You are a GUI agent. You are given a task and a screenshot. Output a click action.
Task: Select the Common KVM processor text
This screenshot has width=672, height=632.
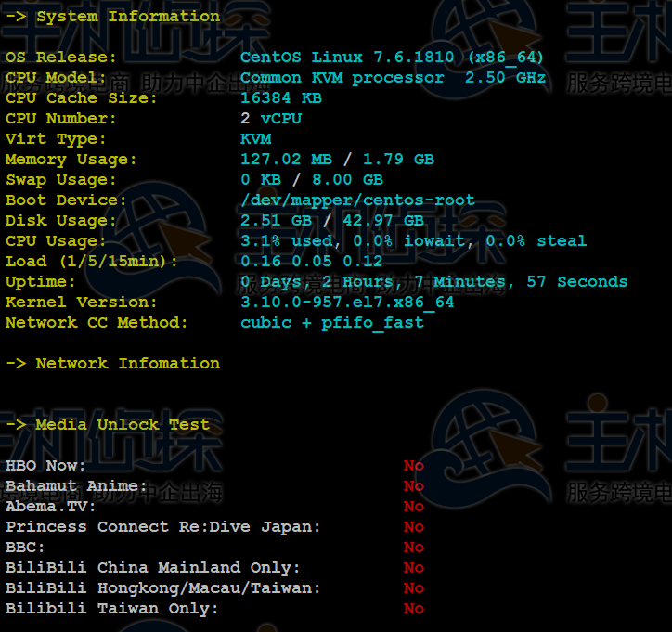(x=342, y=77)
